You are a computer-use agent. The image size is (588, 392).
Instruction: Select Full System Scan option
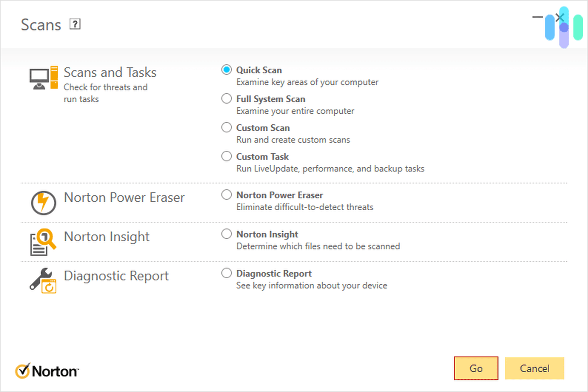tap(226, 99)
